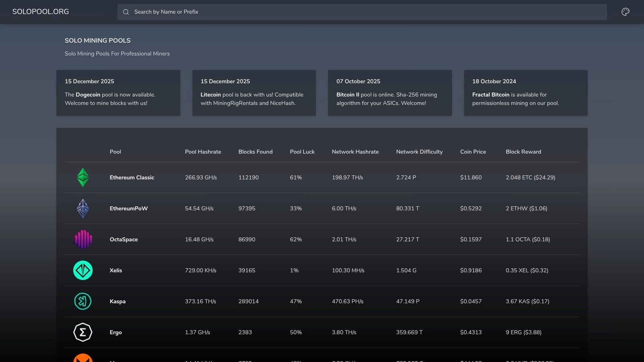The height and width of the screenshot is (362, 644).
Task: Sort by the Blocks Found column header
Action: pos(255,152)
